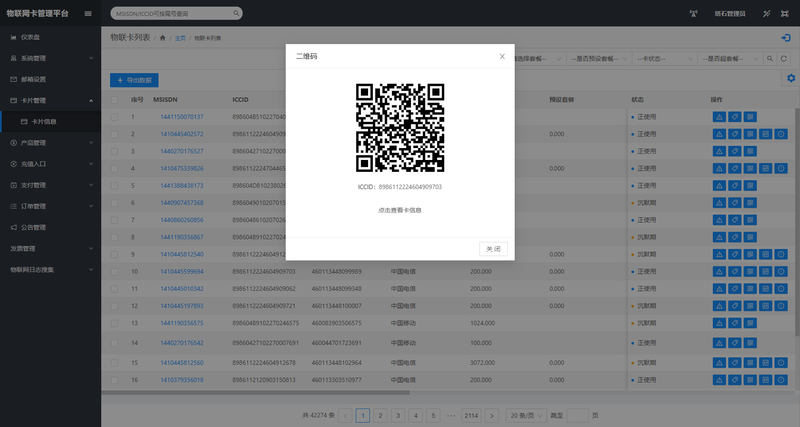Open the 是否超套餐 filter dropdown
Screen dimensions: 800x427
point(730,59)
